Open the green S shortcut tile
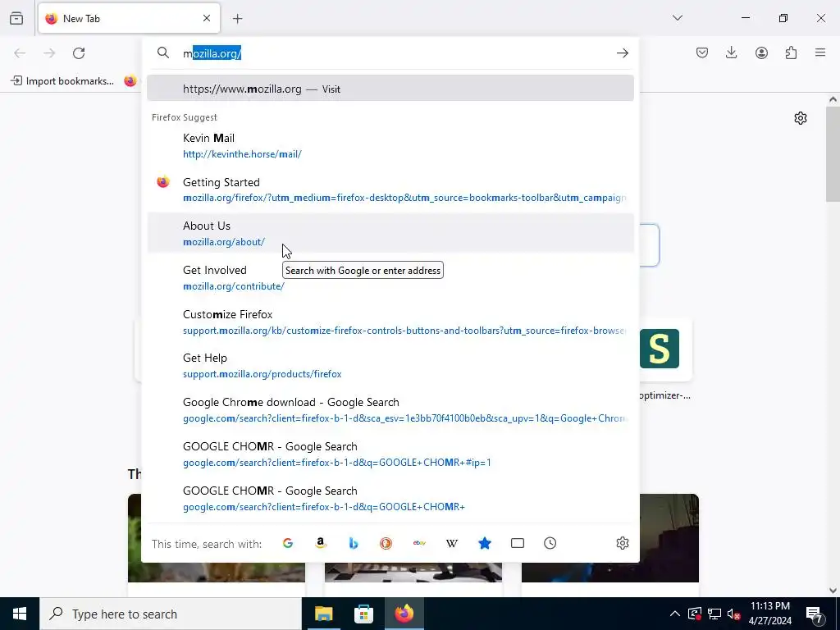Viewport: 840px width, 630px height. point(659,349)
